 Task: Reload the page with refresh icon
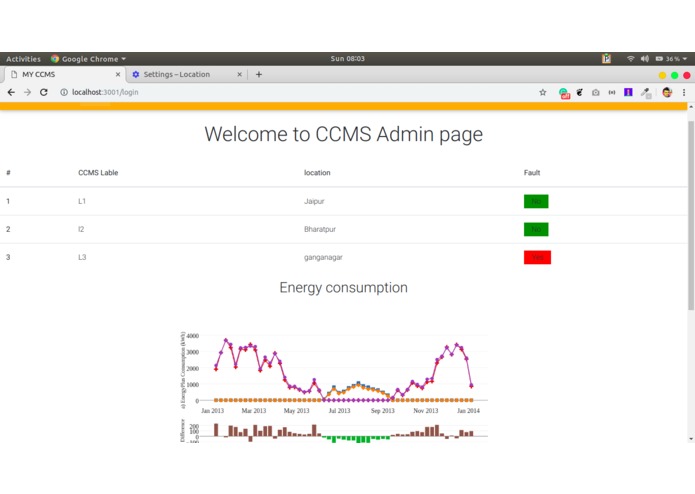[43, 92]
